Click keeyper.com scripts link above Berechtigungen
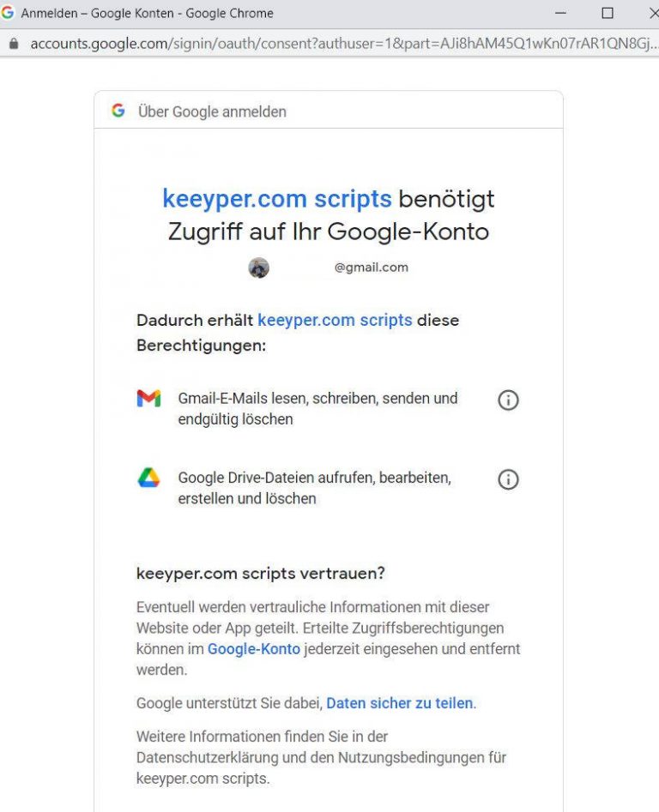 pyautogui.click(x=335, y=320)
